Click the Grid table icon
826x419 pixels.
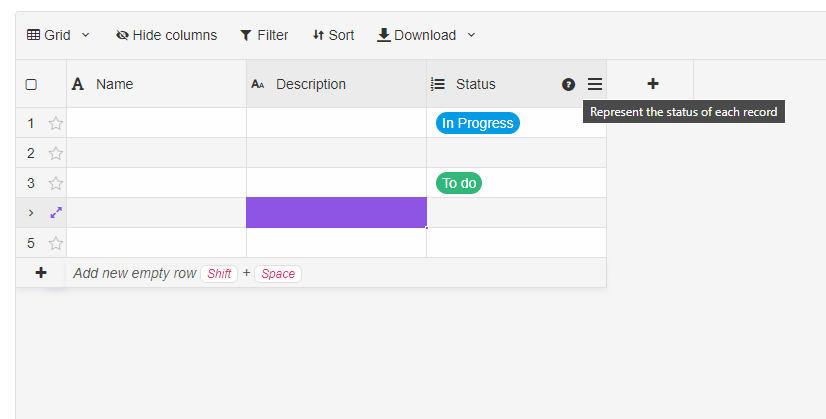(x=33, y=35)
